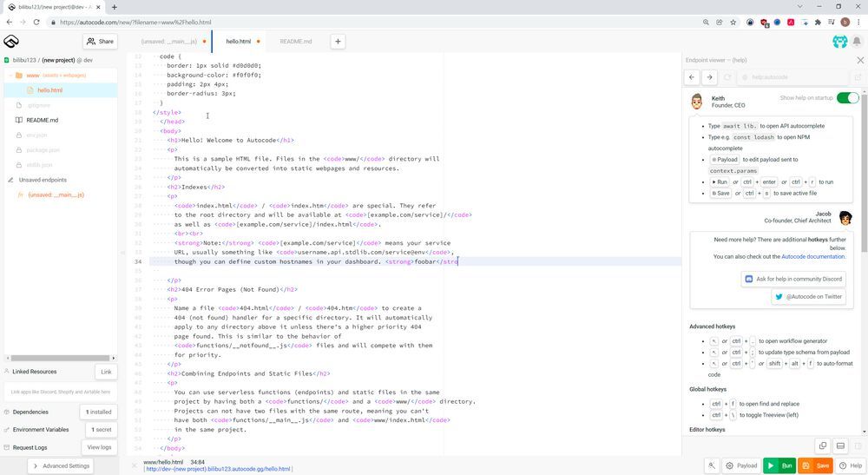The width and height of the screenshot is (868, 475).
Task: Open a new browser tab
Action: (x=114, y=7)
